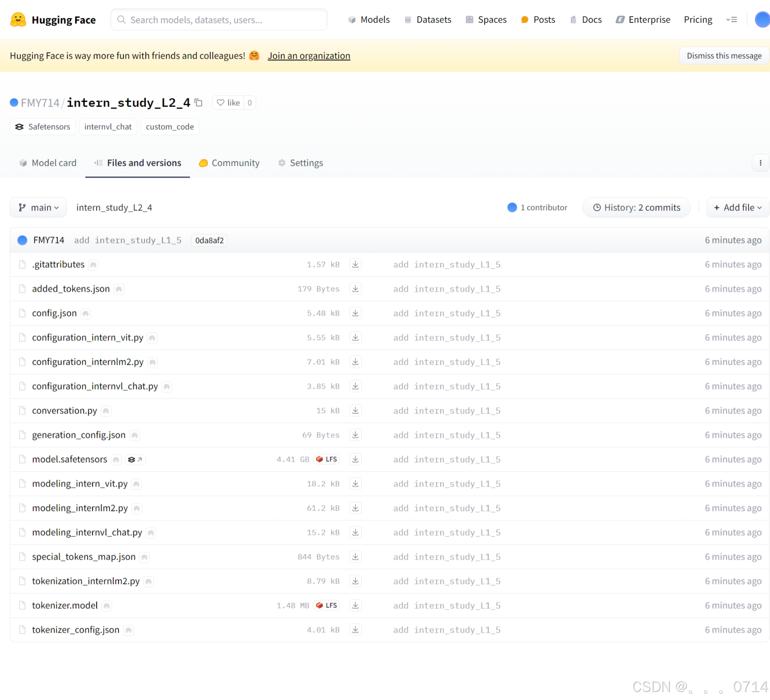Download tokenization_internlm2.py file
Screen dimensions: 770x700
coord(355,581)
